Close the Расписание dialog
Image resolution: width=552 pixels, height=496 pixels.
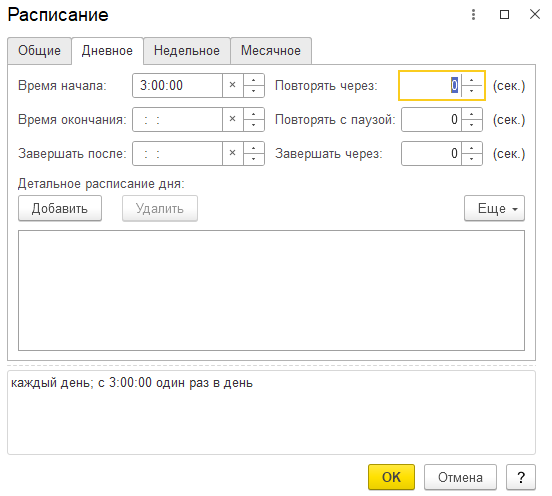point(535,14)
